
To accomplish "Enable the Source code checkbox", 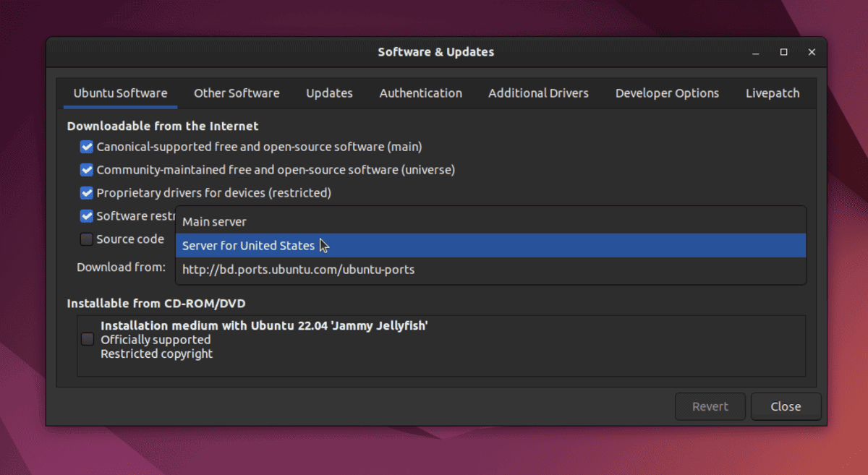I will pyautogui.click(x=87, y=239).
